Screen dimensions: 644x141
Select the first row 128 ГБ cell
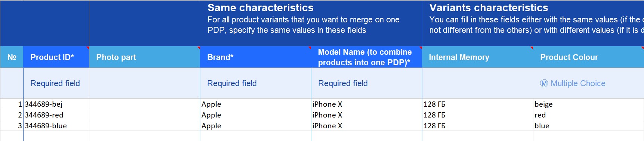[478, 104]
